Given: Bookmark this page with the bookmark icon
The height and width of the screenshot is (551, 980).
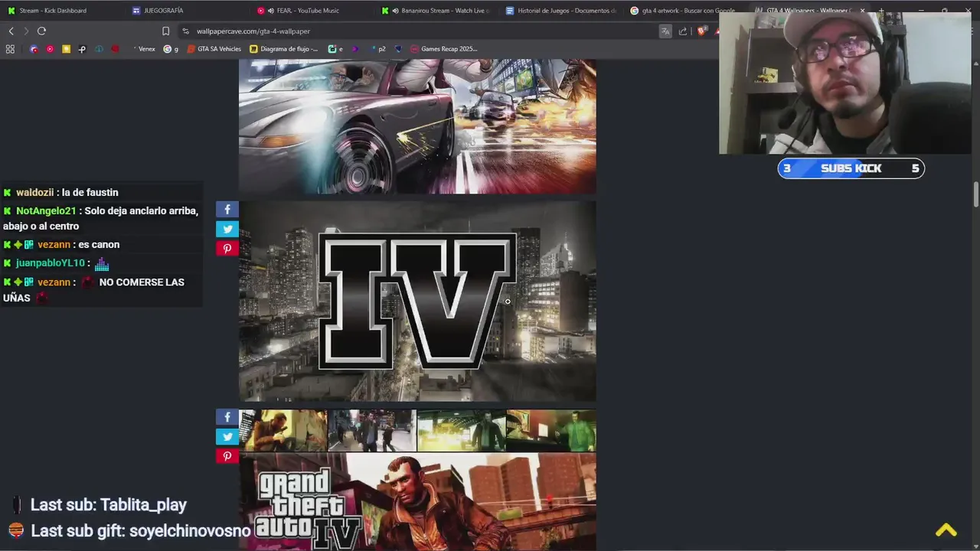Looking at the screenshot, I should (165, 31).
